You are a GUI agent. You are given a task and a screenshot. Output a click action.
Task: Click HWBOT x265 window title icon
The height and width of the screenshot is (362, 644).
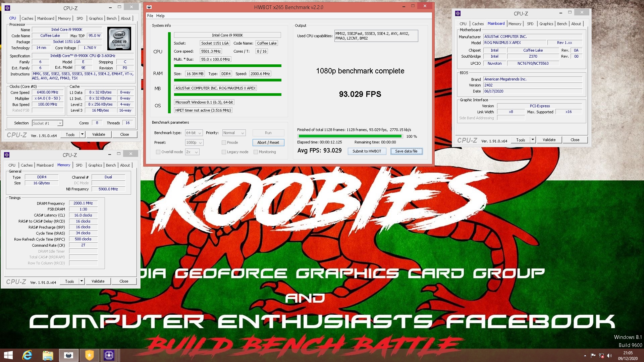tap(149, 7)
